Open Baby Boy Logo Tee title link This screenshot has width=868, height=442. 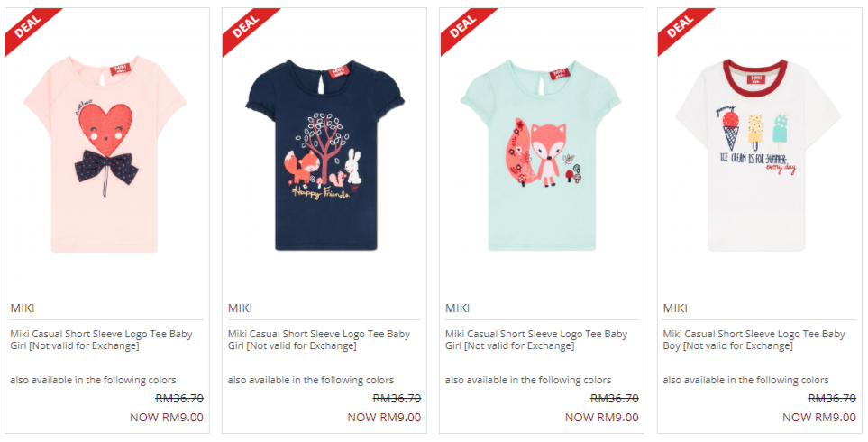click(x=754, y=340)
